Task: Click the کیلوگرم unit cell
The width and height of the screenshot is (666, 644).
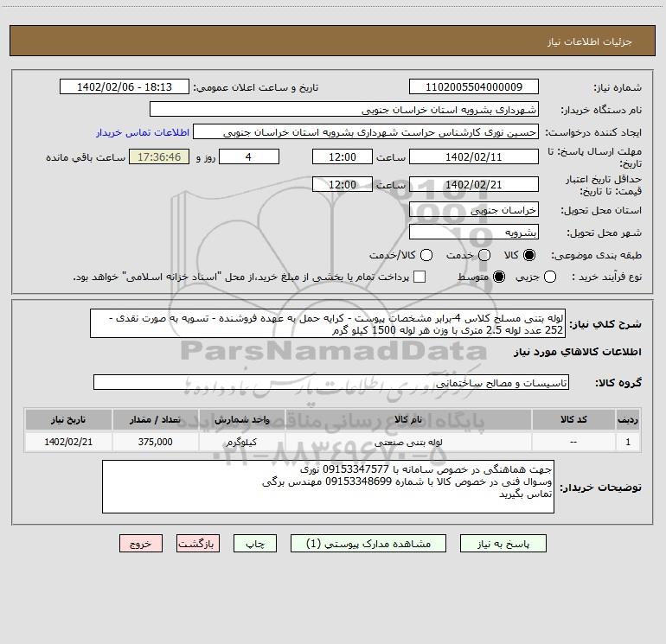Action: (x=241, y=442)
